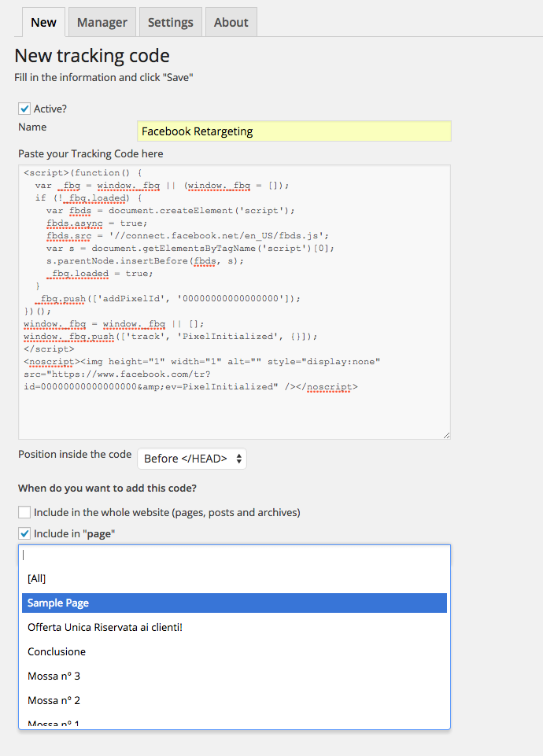Pick Mossa n° 2 from list
This screenshot has width=543, height=756.
[x=235, y=701]
